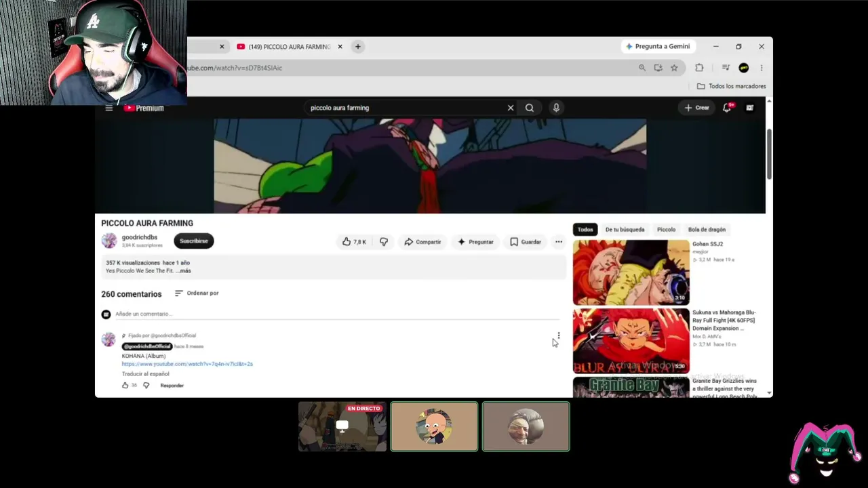Click the Chrome address bar URL
This screenshot has width=868, height=488.
(x=235, y=68)
